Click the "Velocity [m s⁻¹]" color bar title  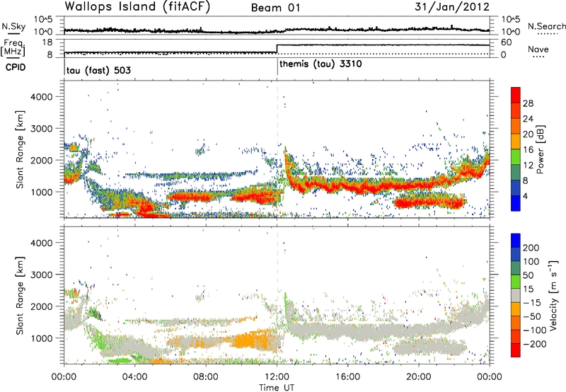click(553, 295)
